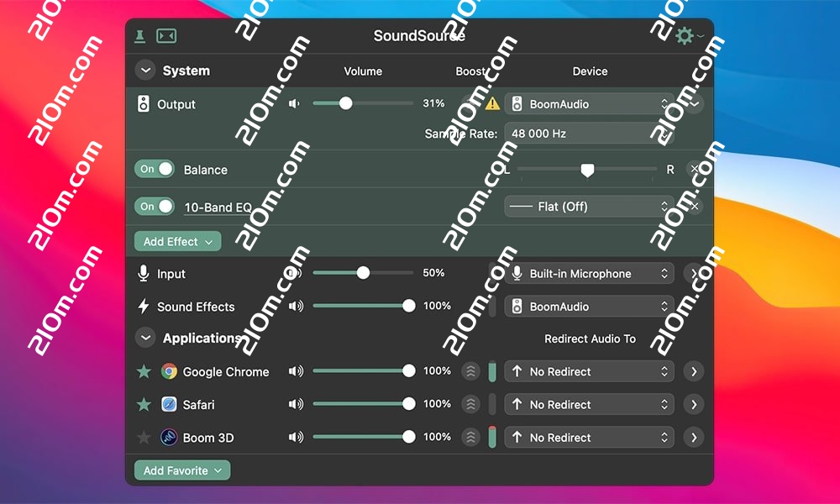Click the Input volume slider knob
The height and width of the screenshot is (504, 840).
pos(363,273)
